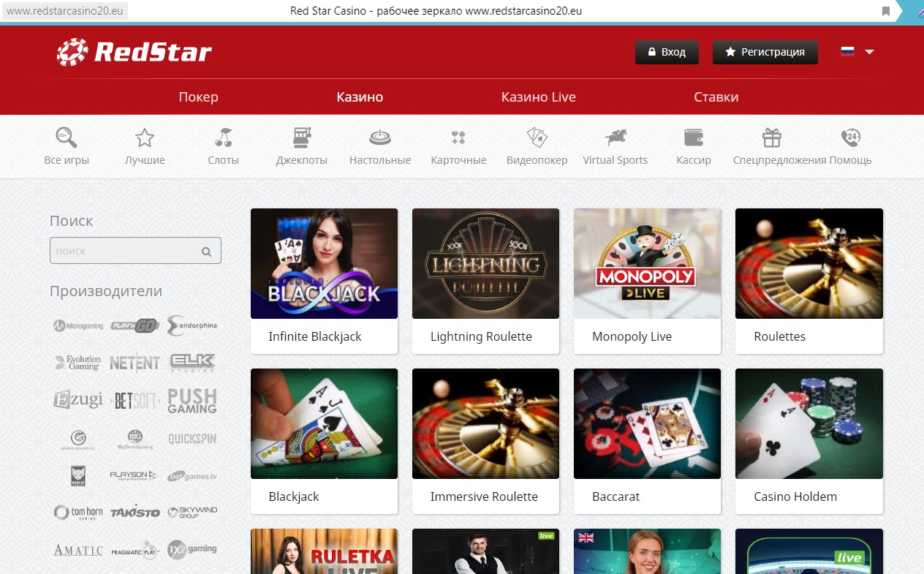
Task: Click the search magnifier icon in Поиск
Action: coord(206,252)
